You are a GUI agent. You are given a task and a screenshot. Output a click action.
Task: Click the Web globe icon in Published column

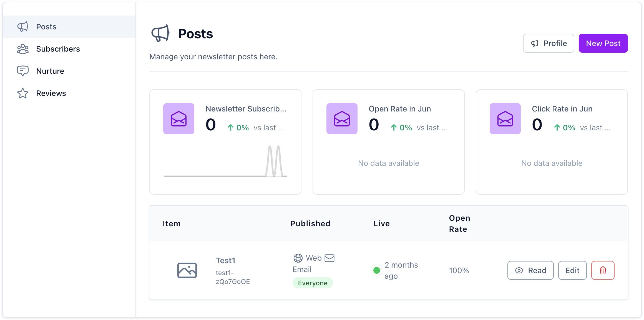298,258
